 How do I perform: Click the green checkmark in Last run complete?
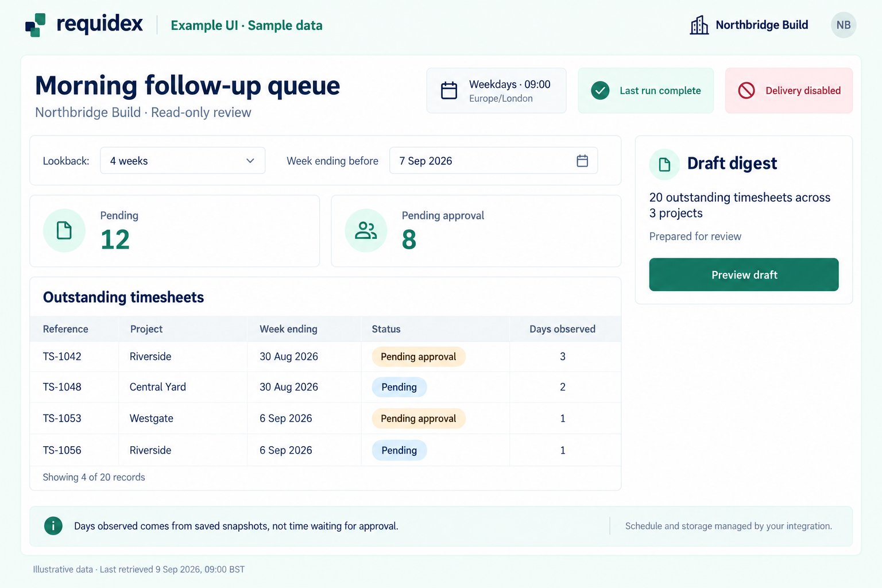coord(600,91)
